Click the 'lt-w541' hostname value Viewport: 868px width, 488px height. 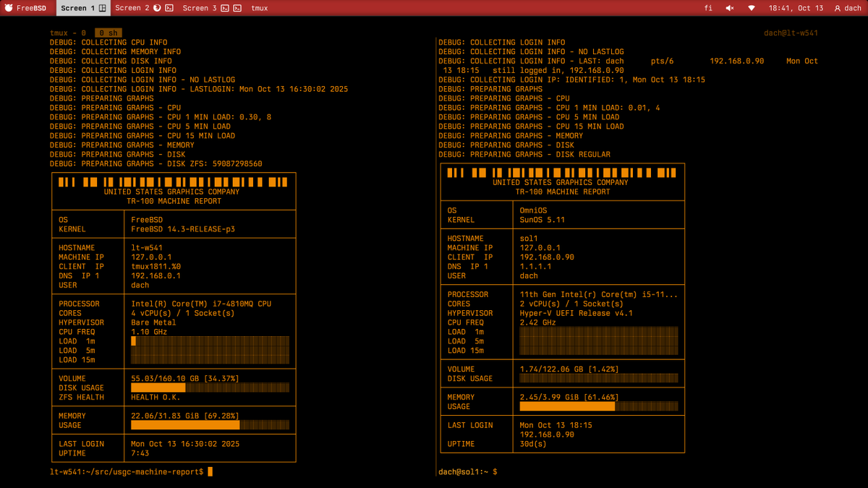147,248
